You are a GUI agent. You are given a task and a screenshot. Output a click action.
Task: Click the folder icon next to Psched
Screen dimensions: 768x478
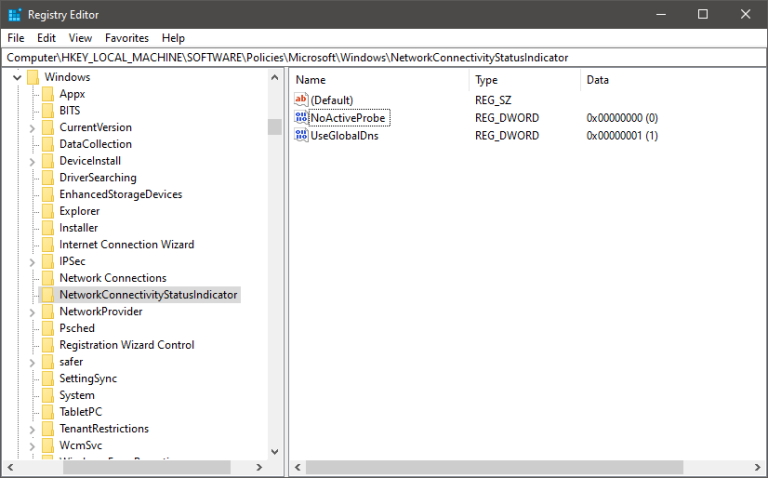click(46, 328)
